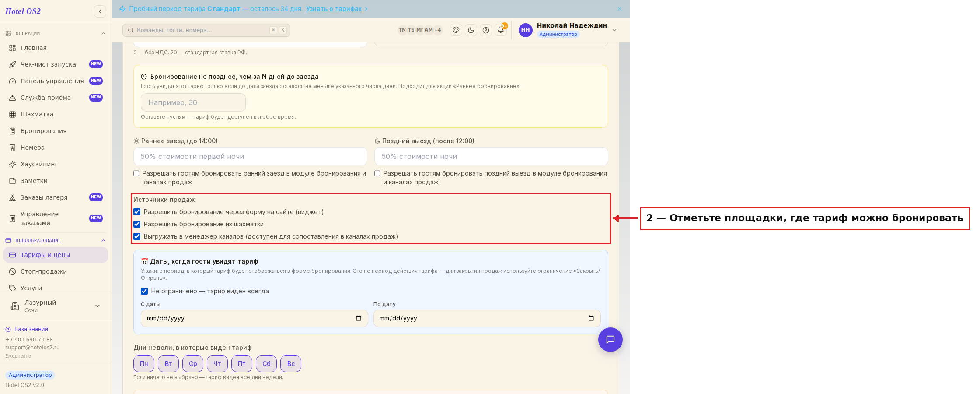The width and height of the screenshot is (980, 394).
Task: Click the НН user avatar
Action: 526,30
